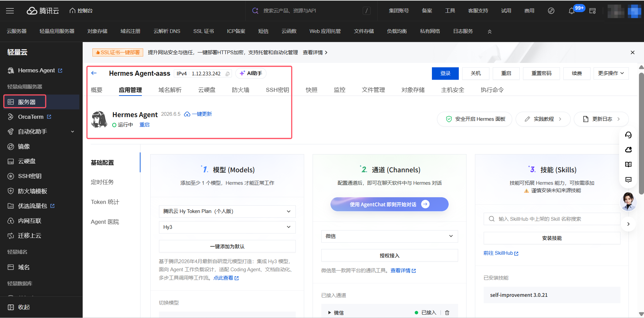Click 安全开启 Hermes 面板 button

[475, 119]
